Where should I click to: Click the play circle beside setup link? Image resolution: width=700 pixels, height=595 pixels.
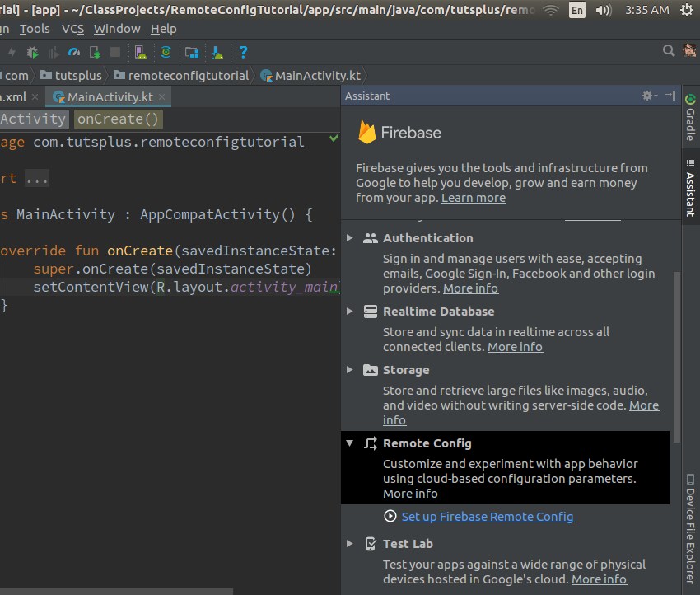pos(390,516)
